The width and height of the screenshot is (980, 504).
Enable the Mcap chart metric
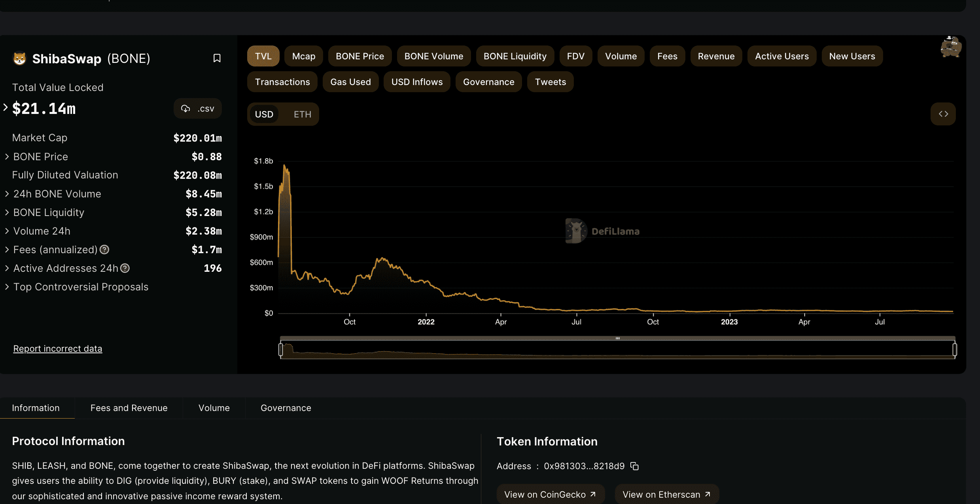(303, 56)
